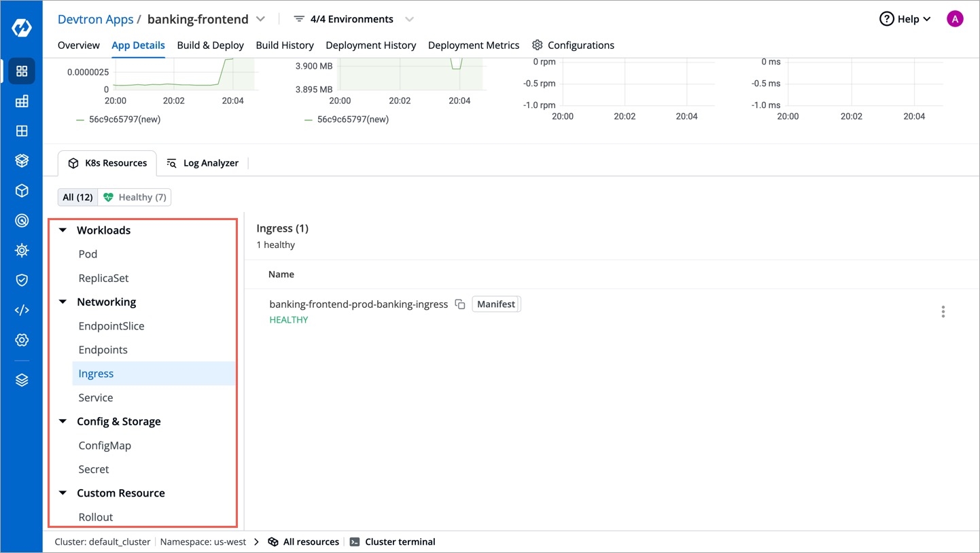The image size is (980, 553).
Task: Click the user avatar A icon
Action: [955, 19]
